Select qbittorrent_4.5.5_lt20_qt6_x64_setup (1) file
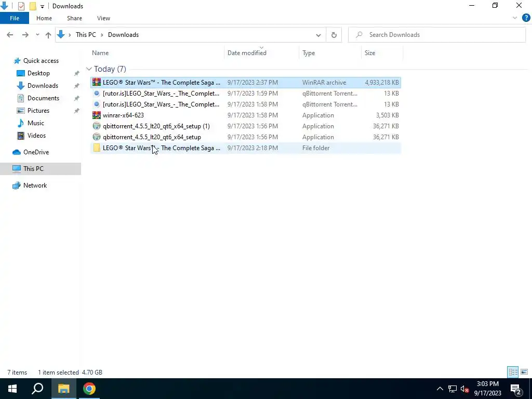 245,126
